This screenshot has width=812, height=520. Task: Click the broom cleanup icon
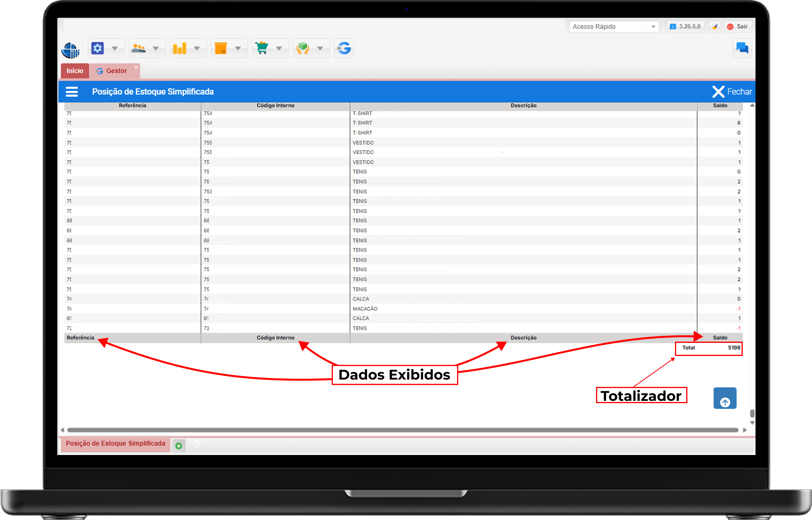pos(715,27)
